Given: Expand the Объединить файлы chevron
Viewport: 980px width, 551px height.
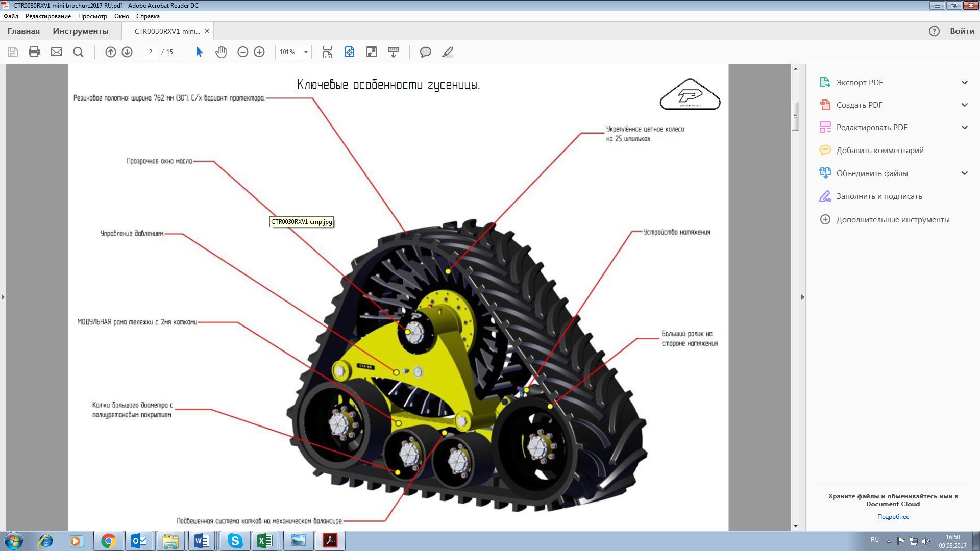Looking at the screenshot, I should point(965,173).
